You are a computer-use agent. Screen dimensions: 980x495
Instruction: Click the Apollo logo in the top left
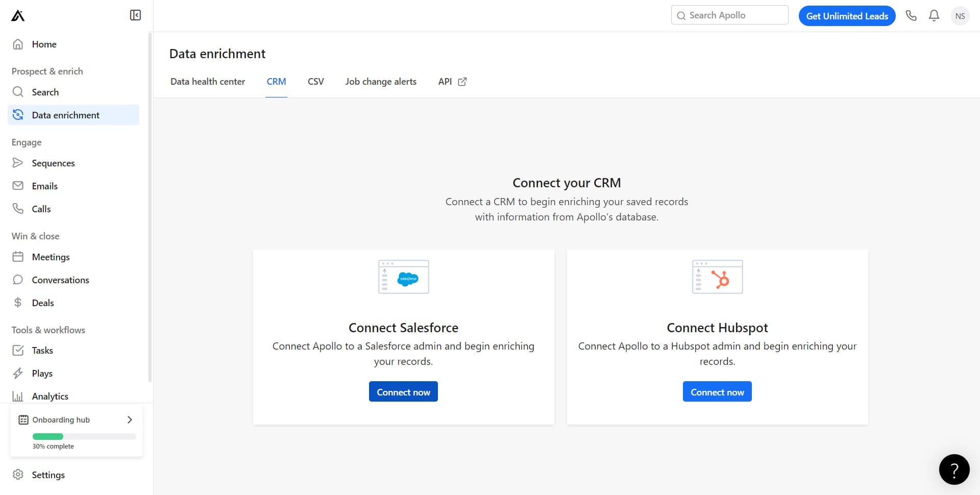pyautogui.click(x=17, y=15)
